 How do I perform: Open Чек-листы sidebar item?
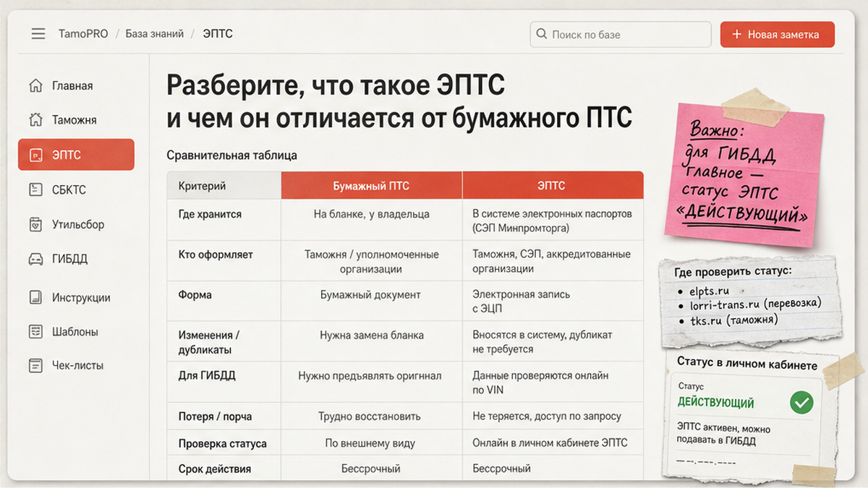76,366
